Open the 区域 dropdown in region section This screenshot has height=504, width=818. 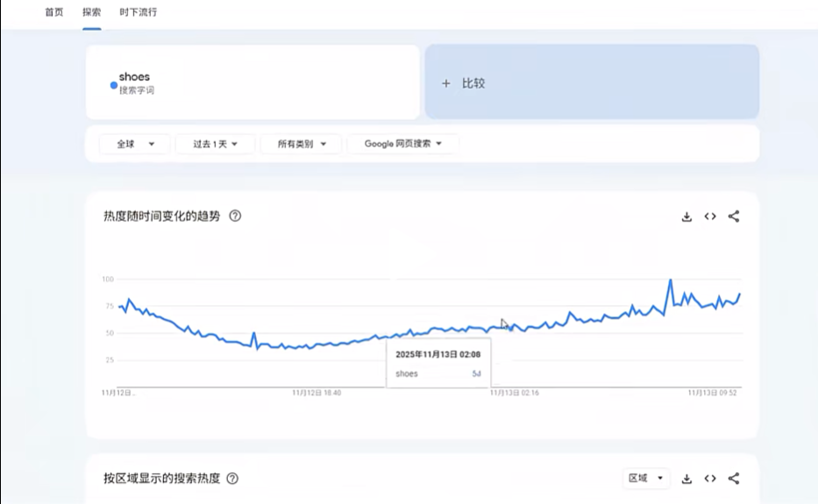point(645,479)
